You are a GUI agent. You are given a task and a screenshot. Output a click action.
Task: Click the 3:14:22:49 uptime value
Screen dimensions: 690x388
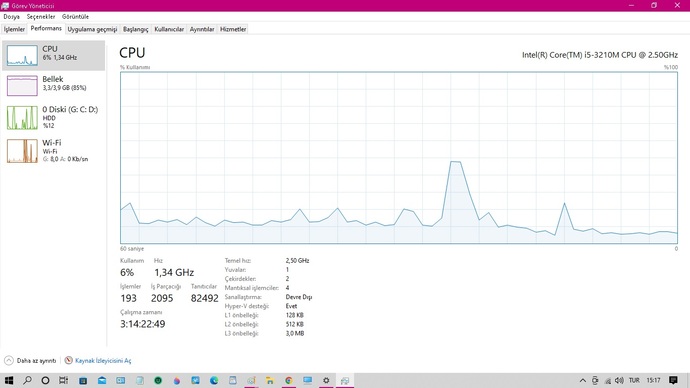143,324
